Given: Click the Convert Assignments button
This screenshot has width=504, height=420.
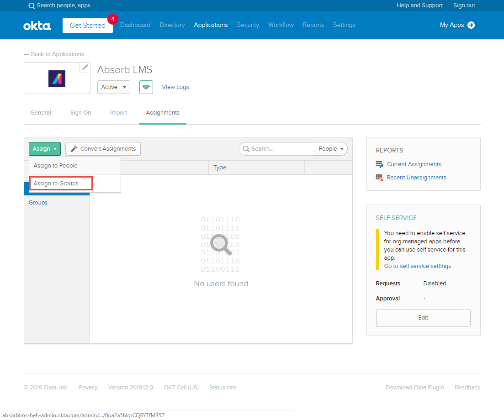Looking at the screenshot, I should 103,149.
